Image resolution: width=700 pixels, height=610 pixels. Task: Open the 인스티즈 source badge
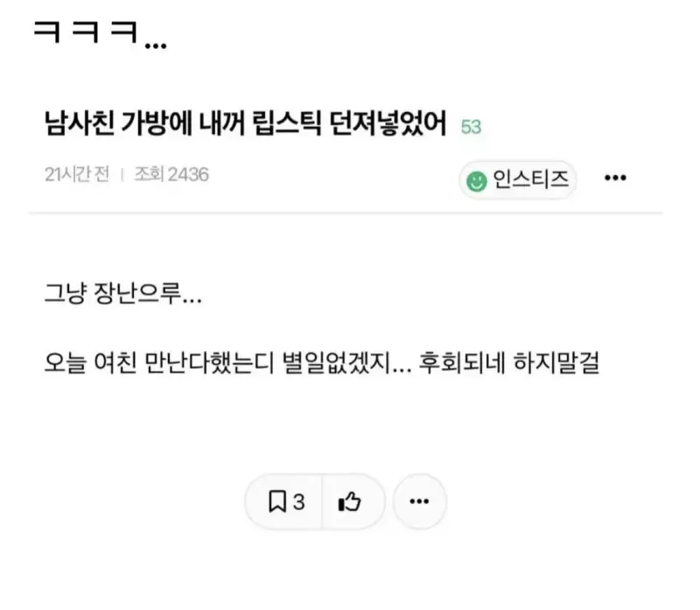518,180
